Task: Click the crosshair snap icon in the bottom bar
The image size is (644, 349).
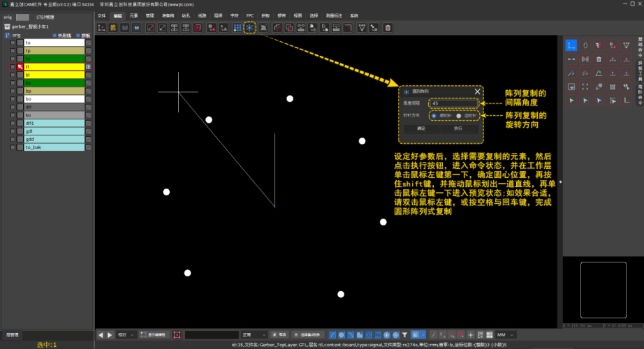Action: [471, 335]
